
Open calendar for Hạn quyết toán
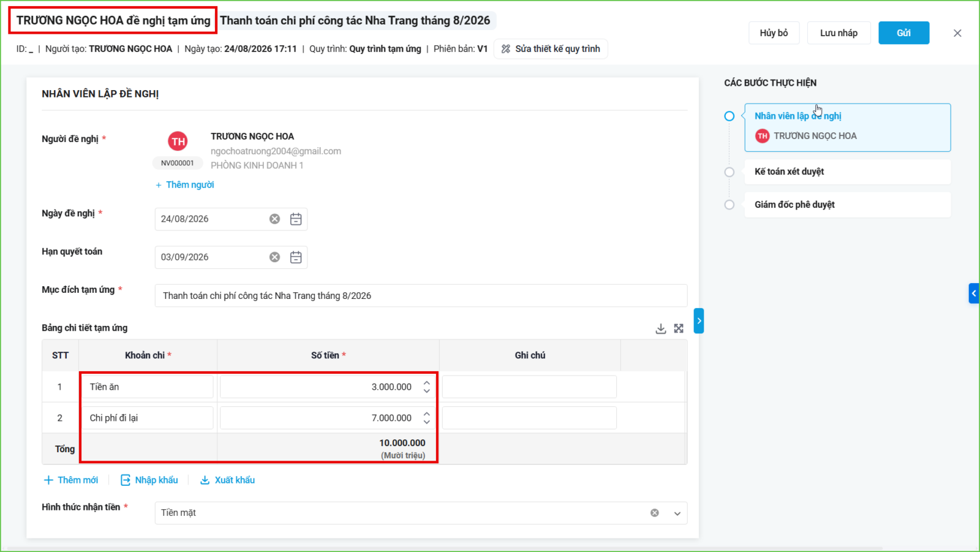click(x=296, y=257)
